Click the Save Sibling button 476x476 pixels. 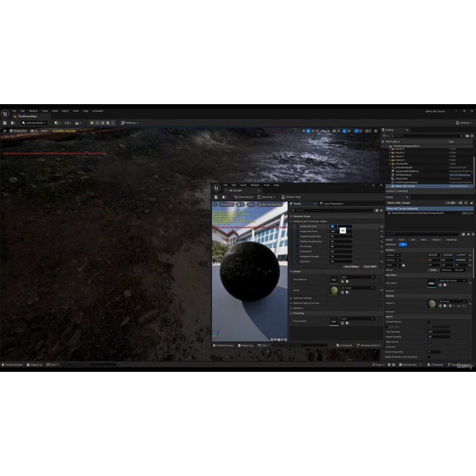coord(351,267)
